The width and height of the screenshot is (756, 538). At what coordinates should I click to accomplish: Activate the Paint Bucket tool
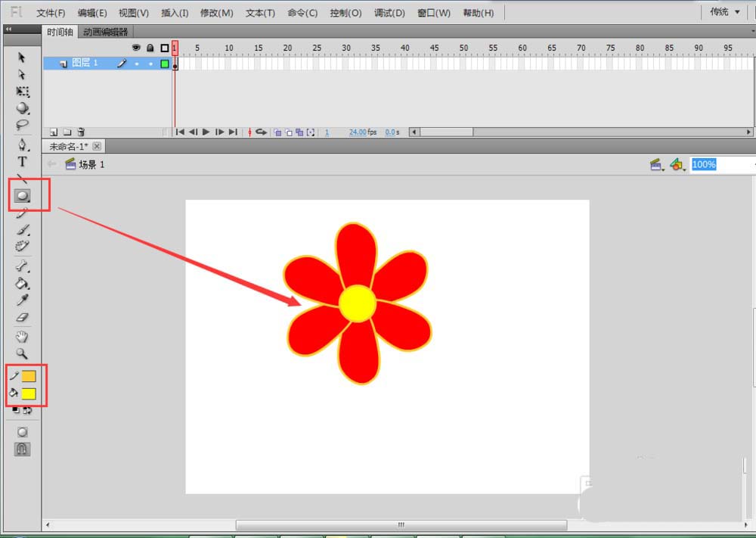(22, 283)
